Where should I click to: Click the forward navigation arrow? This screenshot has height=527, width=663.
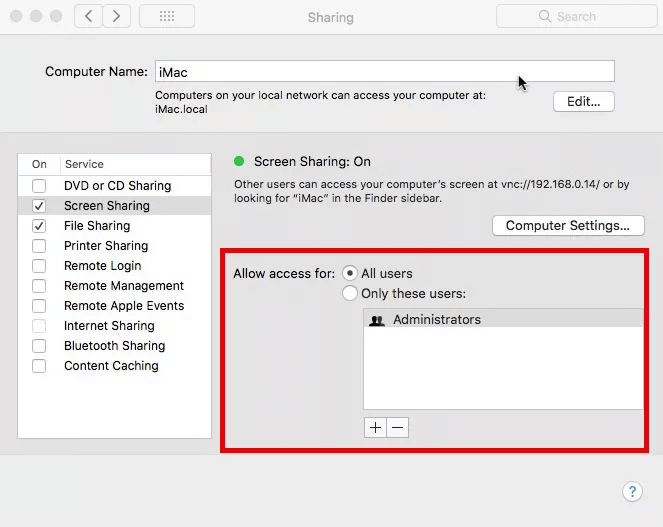117,16
